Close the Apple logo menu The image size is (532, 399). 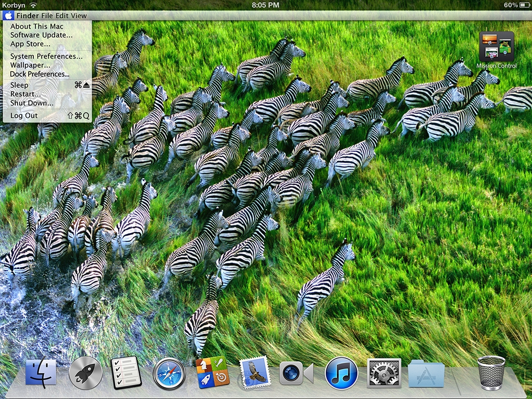point(8,16)
